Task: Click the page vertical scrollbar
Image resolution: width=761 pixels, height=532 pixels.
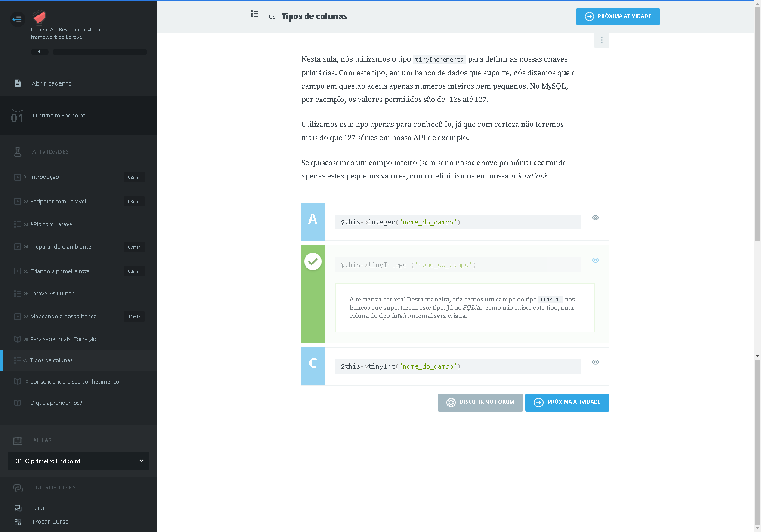Action: 757,129
